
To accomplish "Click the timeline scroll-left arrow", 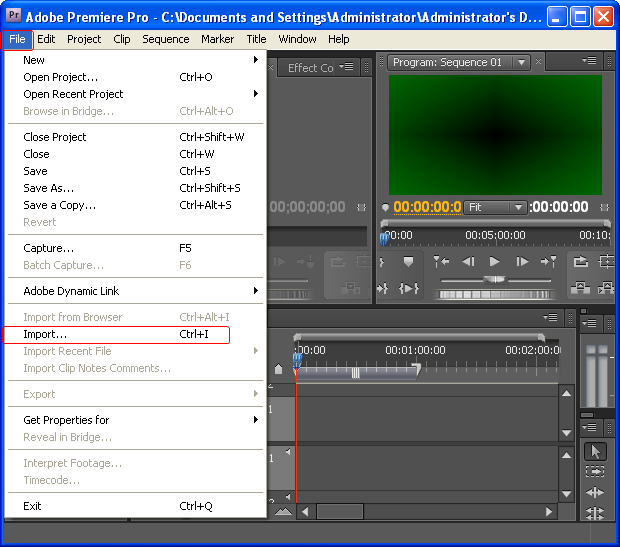I will [305, 512].
